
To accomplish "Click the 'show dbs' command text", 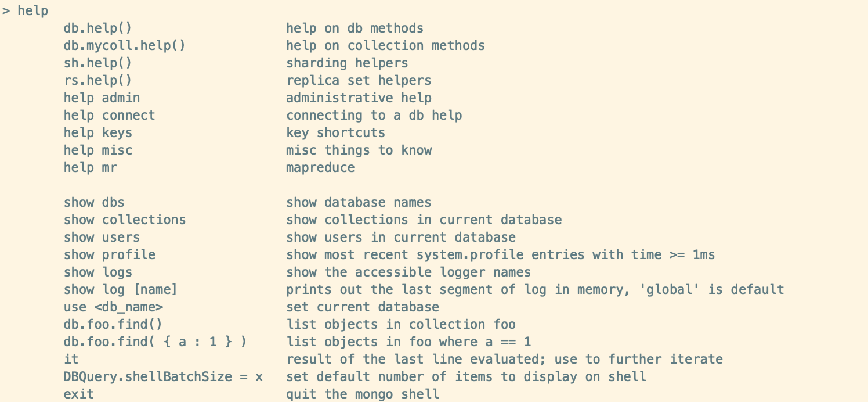I will (x=94, y=202).
